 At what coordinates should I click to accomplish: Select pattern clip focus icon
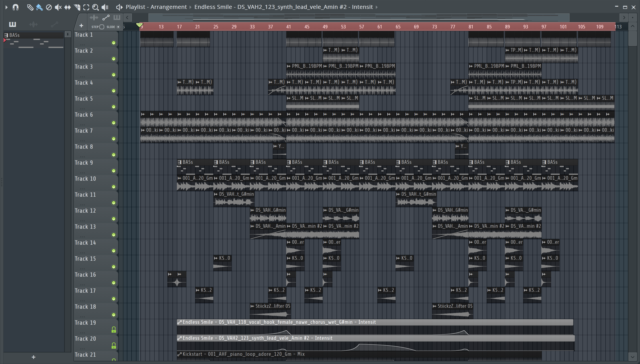tap(117, 18)
